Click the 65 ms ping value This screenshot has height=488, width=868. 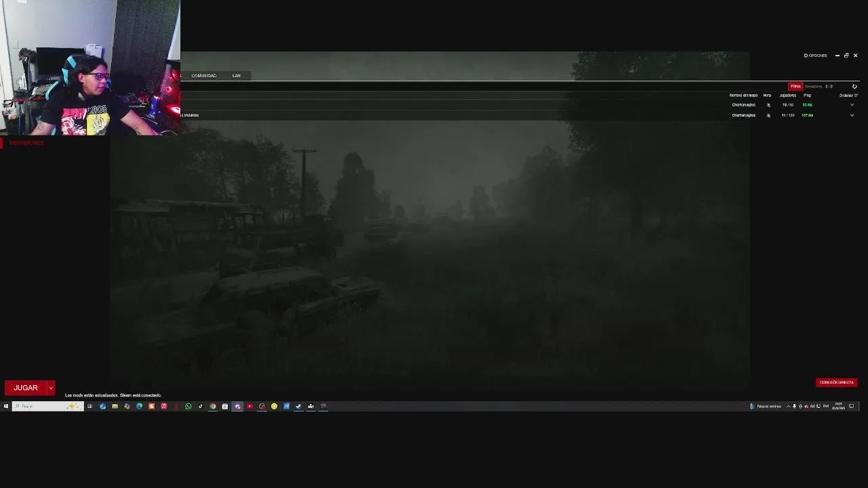pyautogui.click(x=807, y=105)
